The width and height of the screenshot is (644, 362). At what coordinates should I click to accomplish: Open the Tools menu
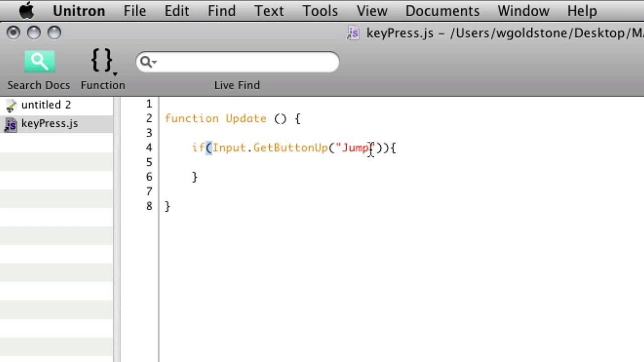[x=320, y=11]
